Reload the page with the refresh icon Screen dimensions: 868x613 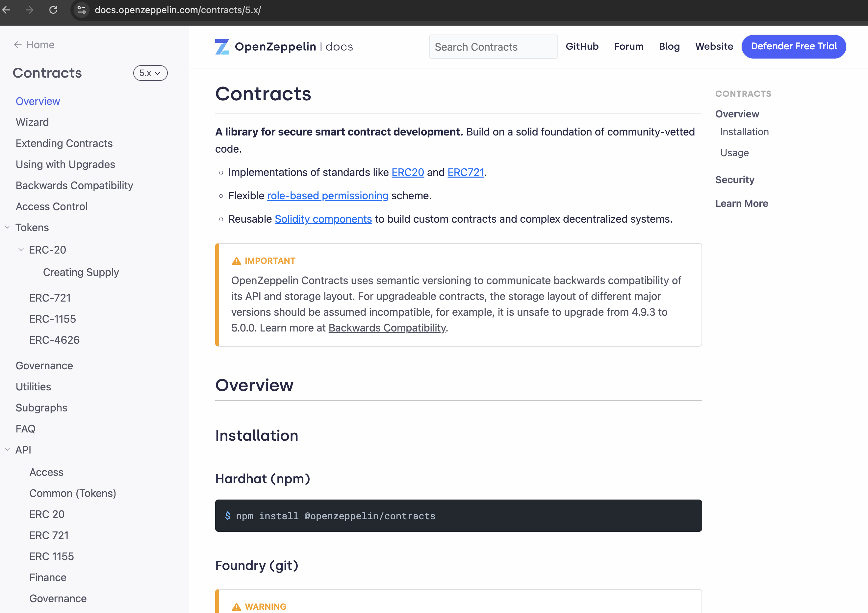(53, 10)
